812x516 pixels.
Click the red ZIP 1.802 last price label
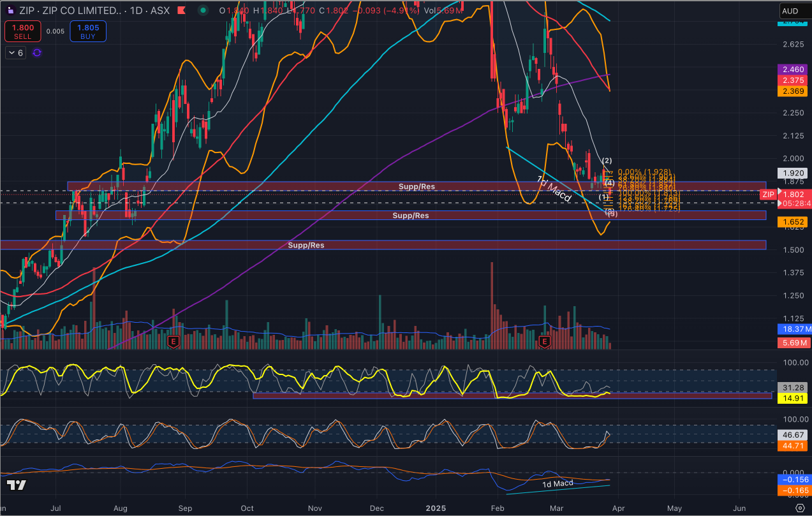coord(793,195)
